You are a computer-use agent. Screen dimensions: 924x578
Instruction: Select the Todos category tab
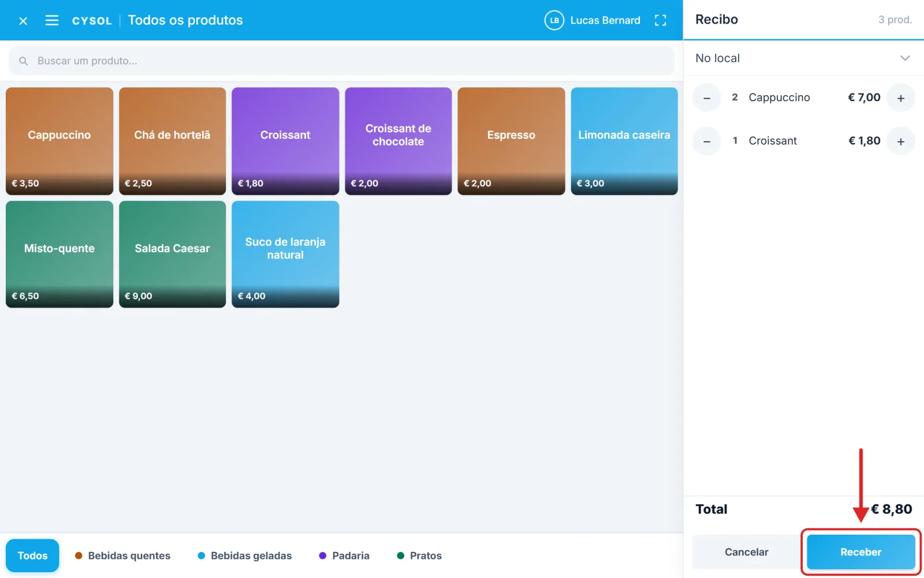[x=32, y=555]
